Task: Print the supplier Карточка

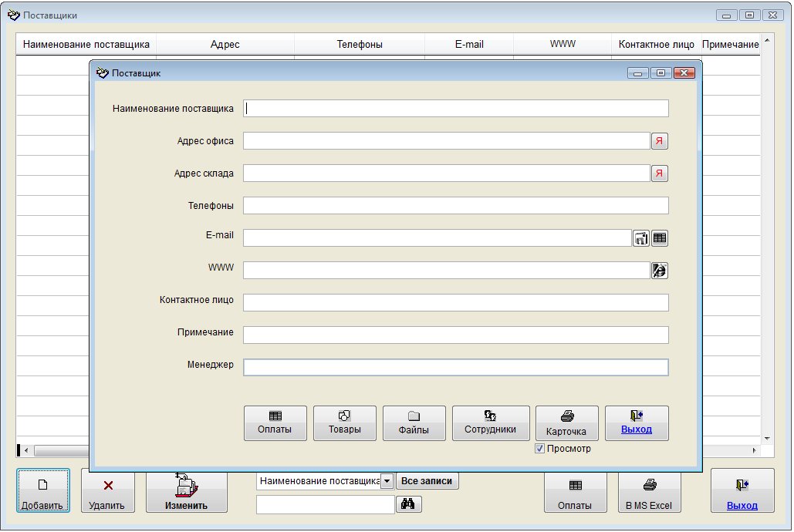Action: pos(566,423)
